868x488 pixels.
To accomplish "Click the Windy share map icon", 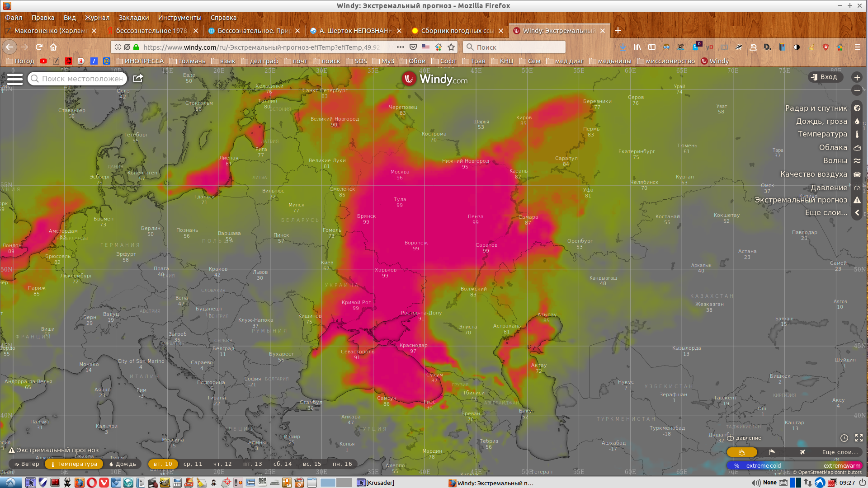I will pyautogui.click(x=138, y=79).
